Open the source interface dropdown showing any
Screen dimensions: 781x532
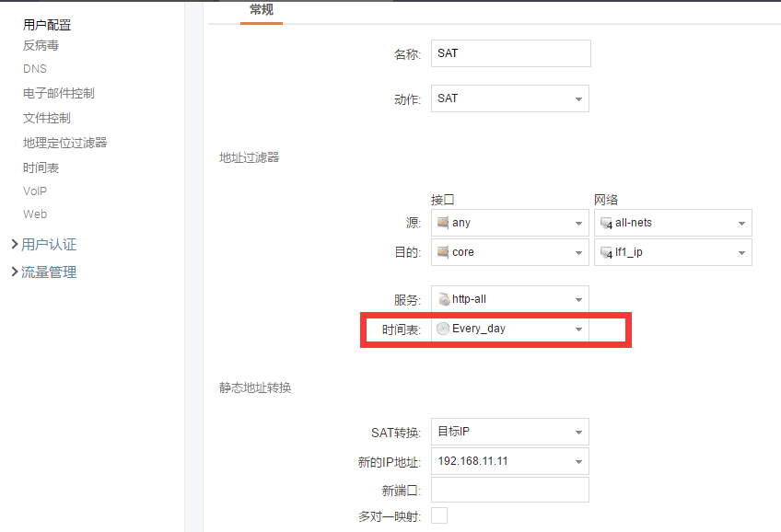(x=509, y=223)
